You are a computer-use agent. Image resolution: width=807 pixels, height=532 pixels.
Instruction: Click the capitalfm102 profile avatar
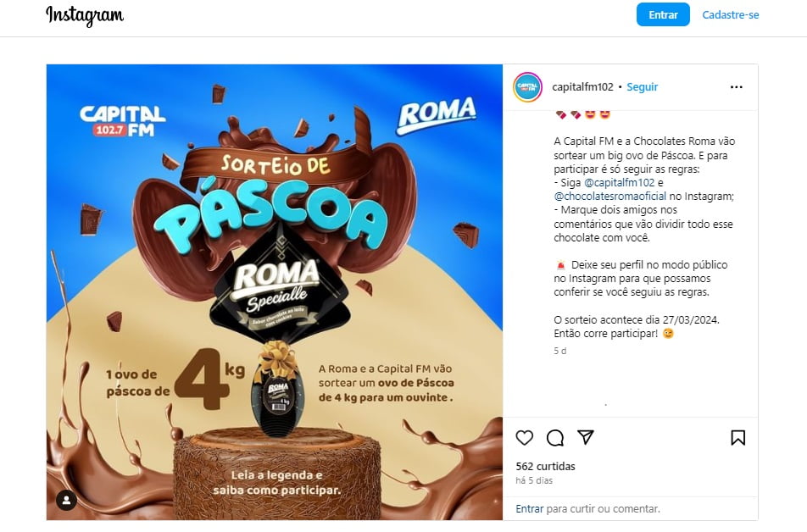tap(527, 87)
